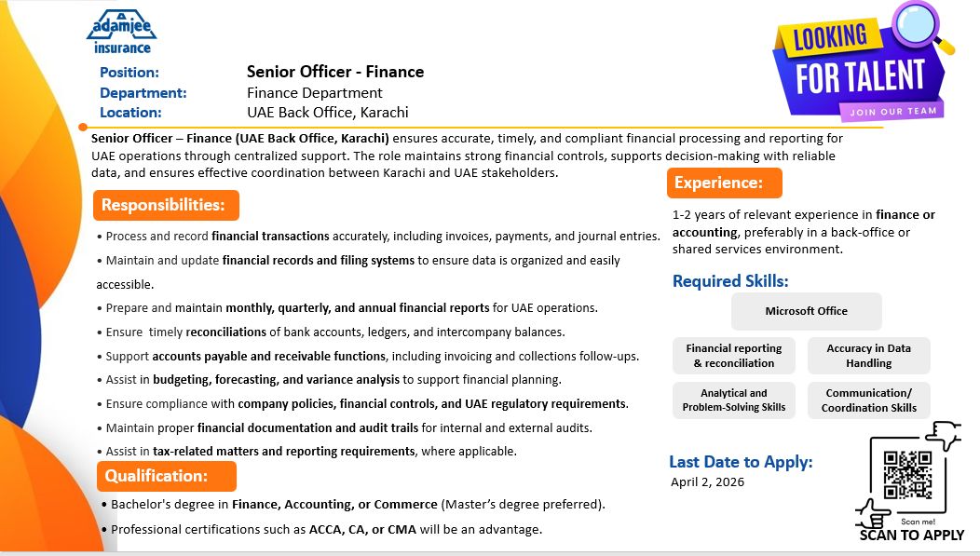The image size is (980, 556).
Task: Select the Microsoft Office skill chip
Action: (806, 311)
